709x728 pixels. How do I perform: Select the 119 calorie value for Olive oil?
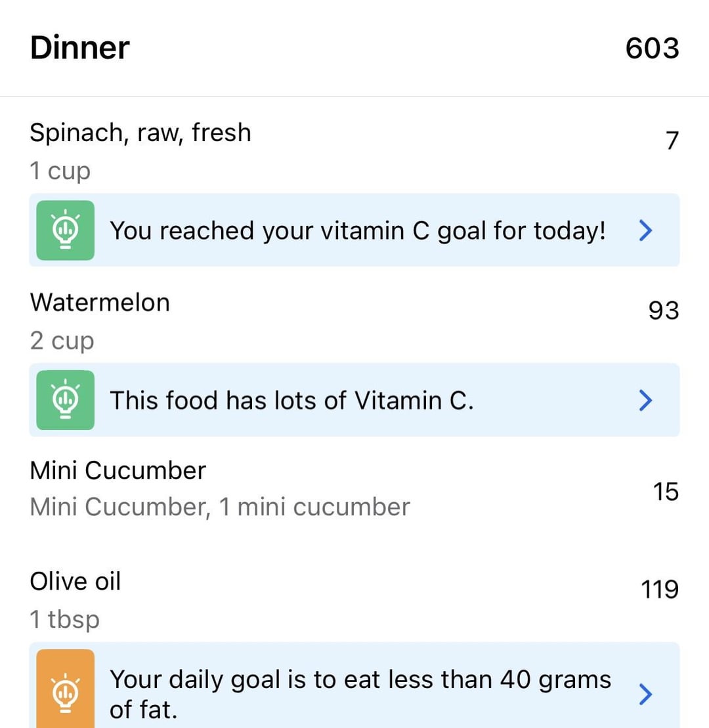pyautogui.click(x=659, y=589)
